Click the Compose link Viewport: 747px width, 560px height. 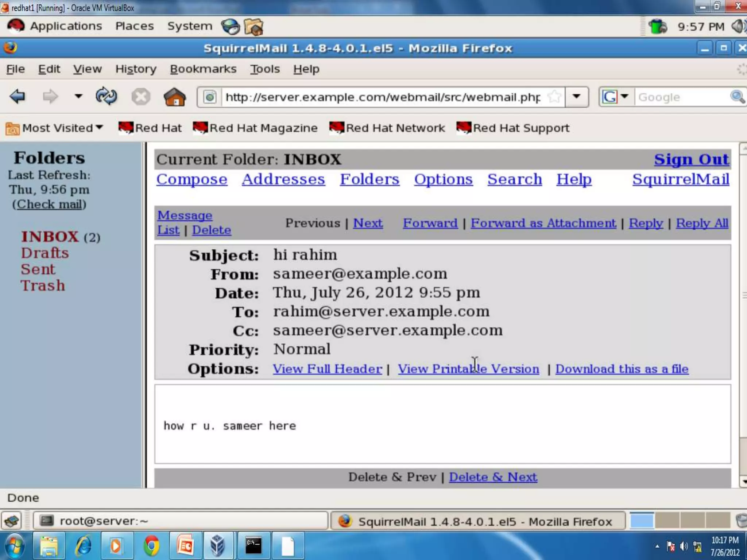[x=191, y=179]
